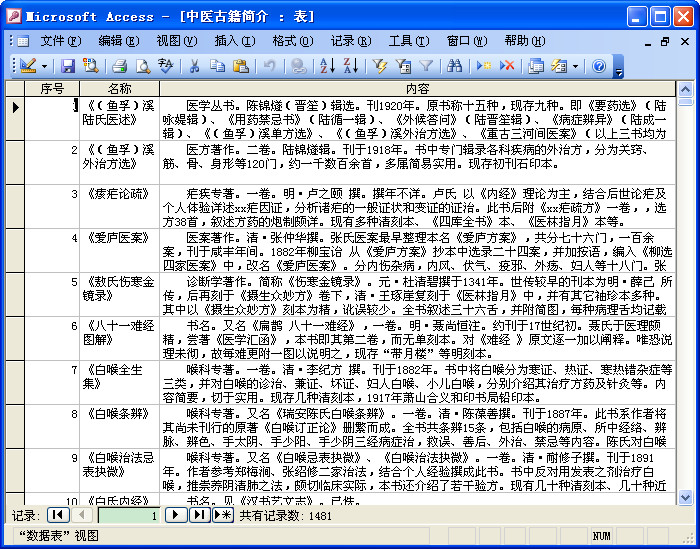Click the Print Preview icon
Viewport: 700px width, 549px height.
[143, 66]
